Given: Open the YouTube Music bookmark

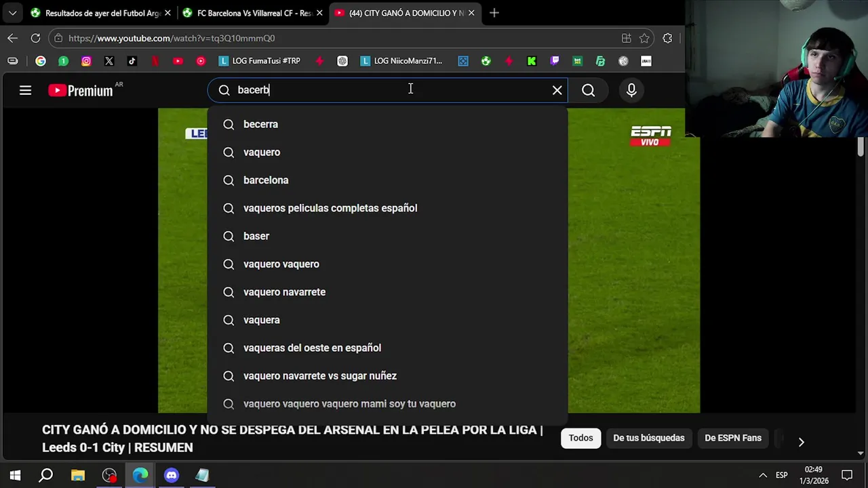Looking at the screenshot, I should point(201,61).
